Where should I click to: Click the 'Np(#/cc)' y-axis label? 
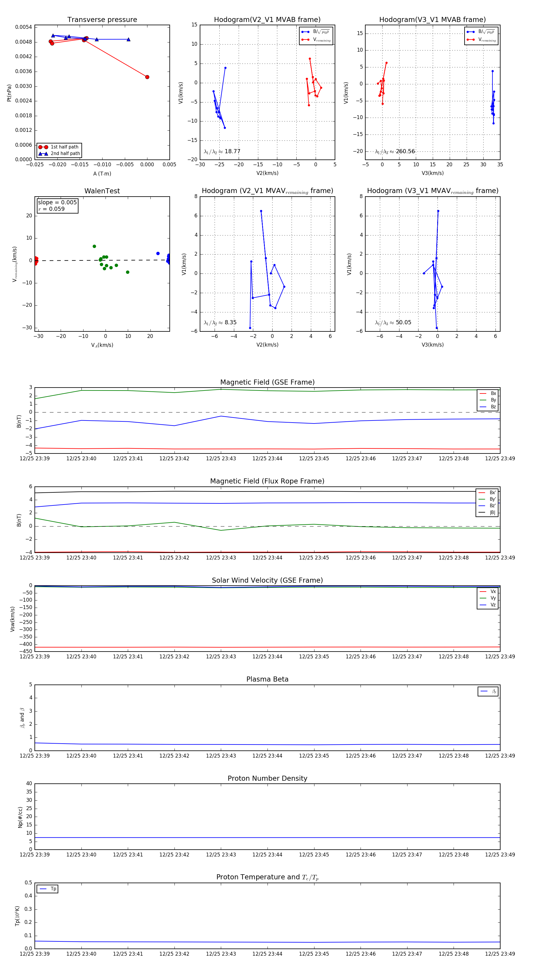pos(20,817)
